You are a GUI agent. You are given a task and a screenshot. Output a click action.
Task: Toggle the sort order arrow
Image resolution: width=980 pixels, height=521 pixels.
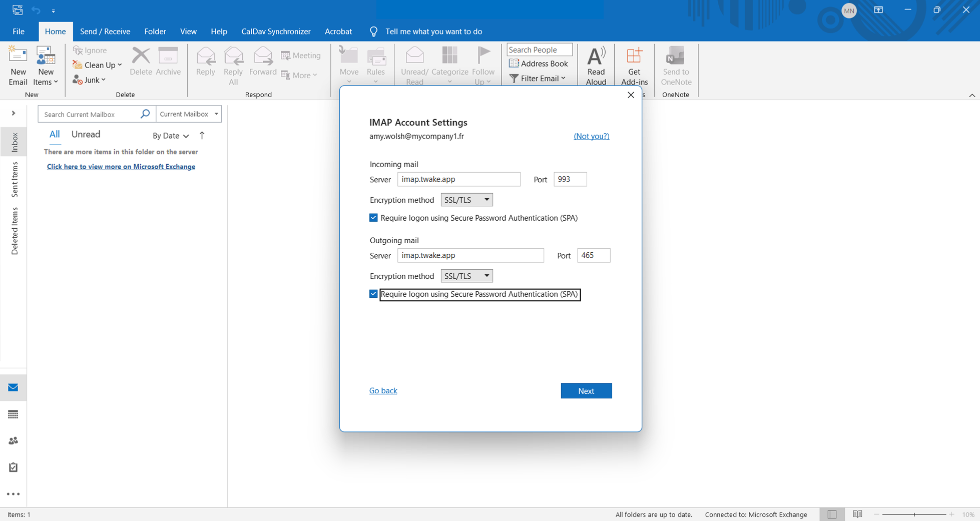pos(202,135)
